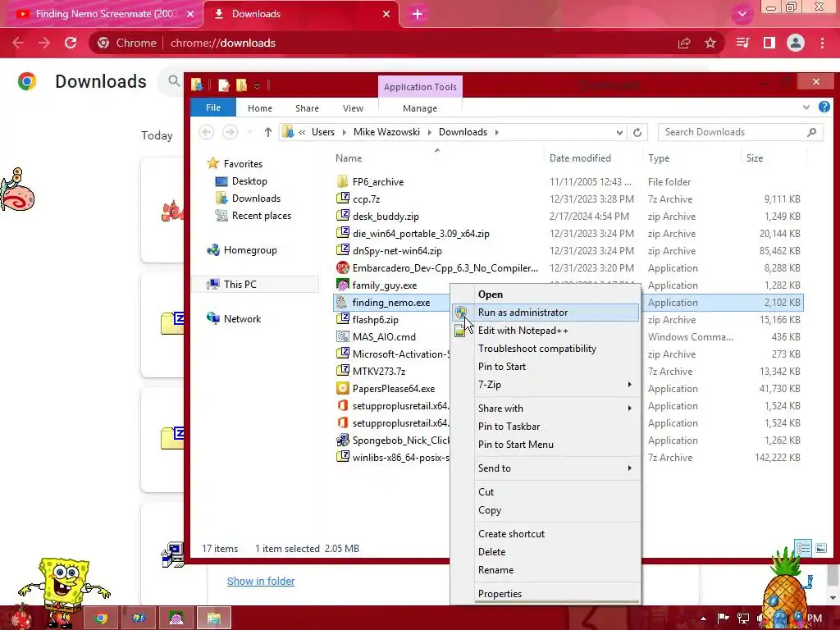Open recent locations dropdown arrow in Explorer
The image size is (840, 630).
coord(249,132)
